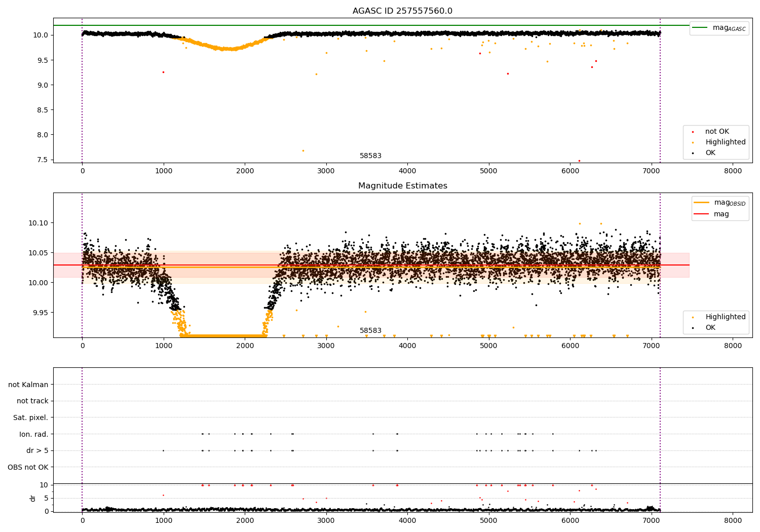Image resolution: width=760 pixels, height=532 pixels.
Task: Click the mag OBSID legend entry
Action: 719,203
